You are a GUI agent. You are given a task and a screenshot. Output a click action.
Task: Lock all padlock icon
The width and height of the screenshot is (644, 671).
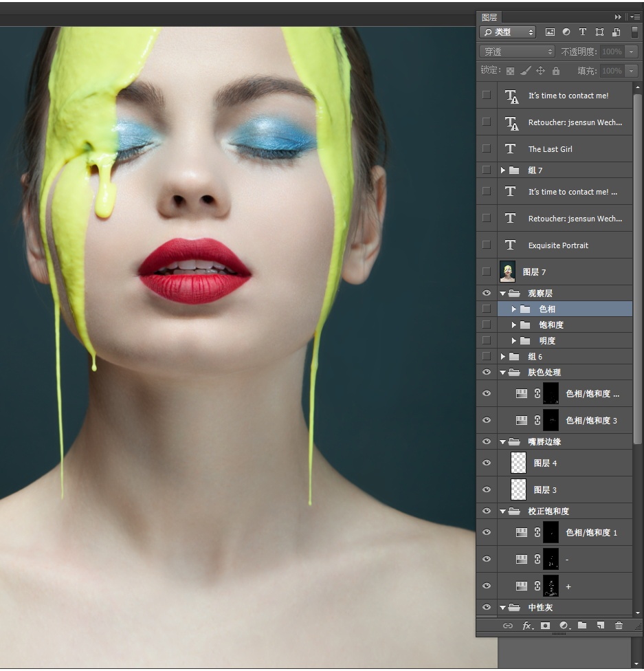[556, 71]
